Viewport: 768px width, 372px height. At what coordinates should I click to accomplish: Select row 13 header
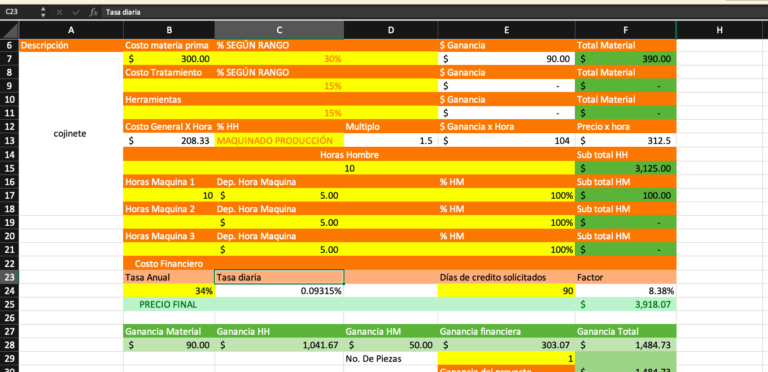pos(9,141)
